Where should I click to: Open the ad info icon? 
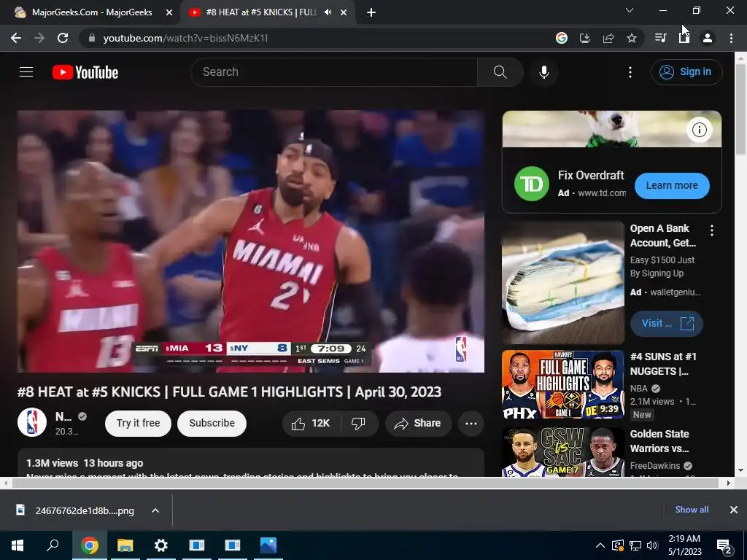[x=699, y=130]
